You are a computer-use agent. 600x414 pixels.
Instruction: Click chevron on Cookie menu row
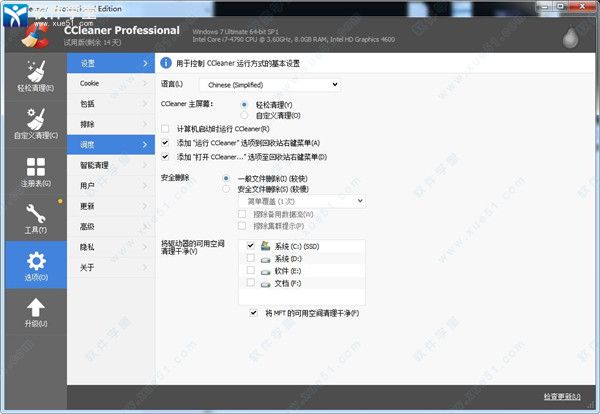pos(145,83)
